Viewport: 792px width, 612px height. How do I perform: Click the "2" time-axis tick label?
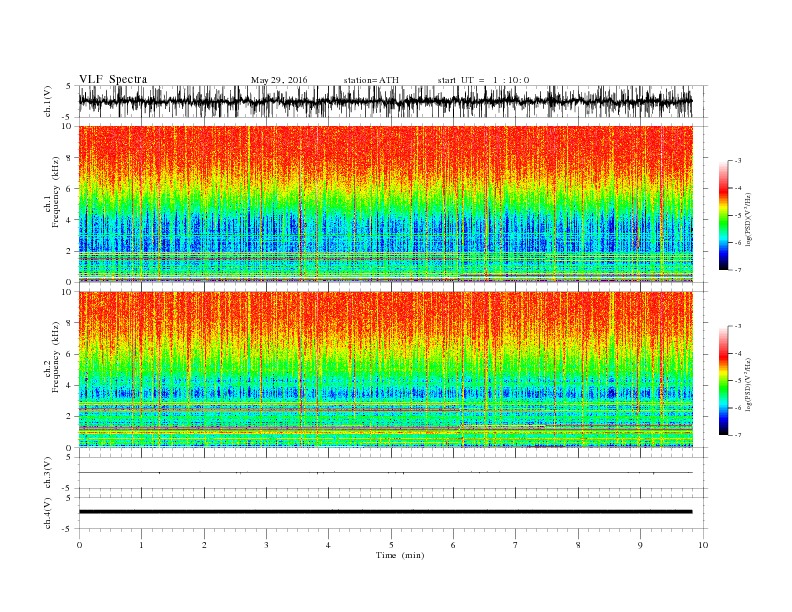tap(204, 545)
